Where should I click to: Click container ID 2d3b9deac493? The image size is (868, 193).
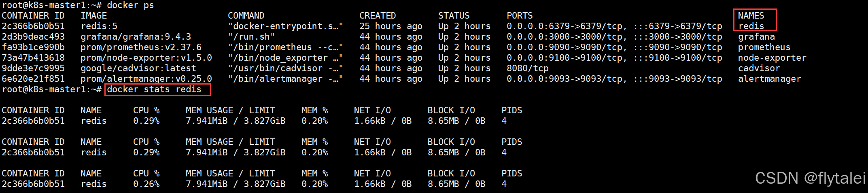coord(33,37)
